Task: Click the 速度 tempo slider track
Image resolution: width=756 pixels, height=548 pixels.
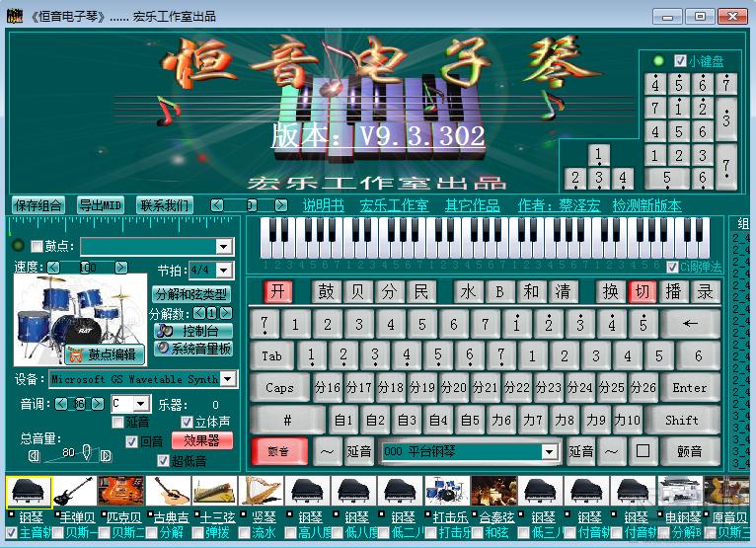Action: 87,268
